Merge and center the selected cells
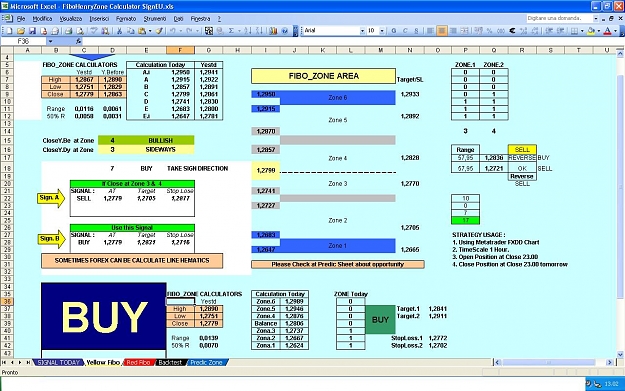 point(464,31)
